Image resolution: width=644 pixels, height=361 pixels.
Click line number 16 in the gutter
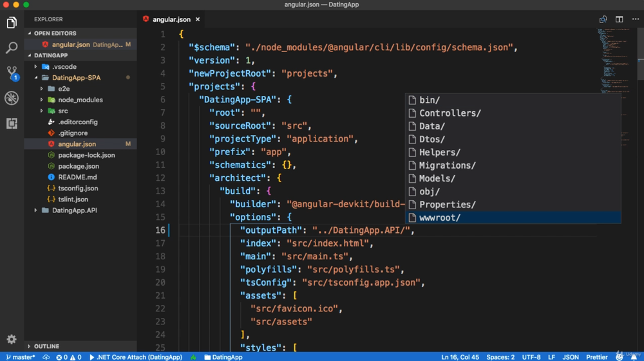pyautogui.click(x=160, y=230)
